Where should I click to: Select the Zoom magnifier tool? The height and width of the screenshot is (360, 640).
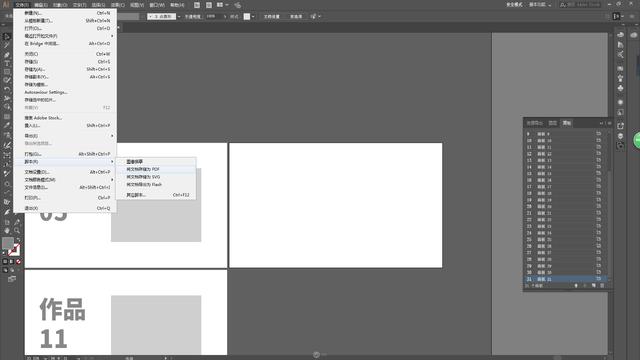point(17,231)
